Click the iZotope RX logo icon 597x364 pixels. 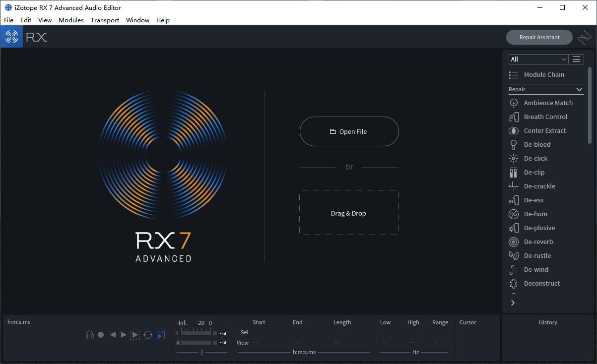[11, 37]
